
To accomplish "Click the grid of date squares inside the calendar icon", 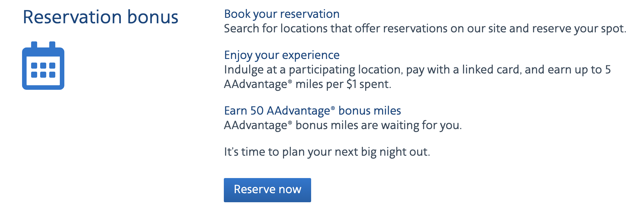I will 43,70.
